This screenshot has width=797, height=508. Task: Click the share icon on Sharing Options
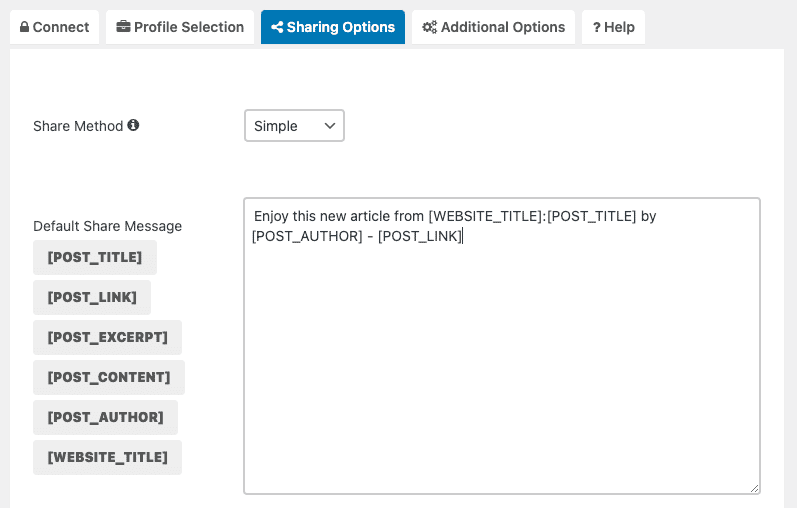277,28
